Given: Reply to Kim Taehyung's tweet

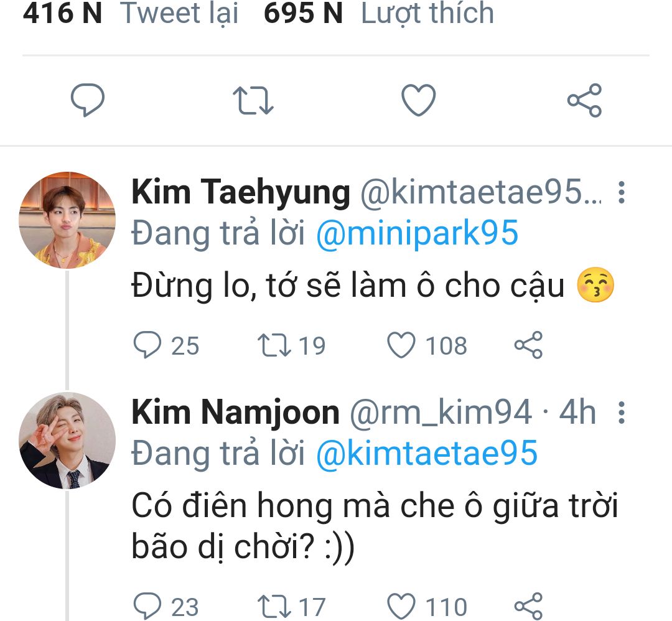Looking at the screenshot, I should [x=148, y=345].
